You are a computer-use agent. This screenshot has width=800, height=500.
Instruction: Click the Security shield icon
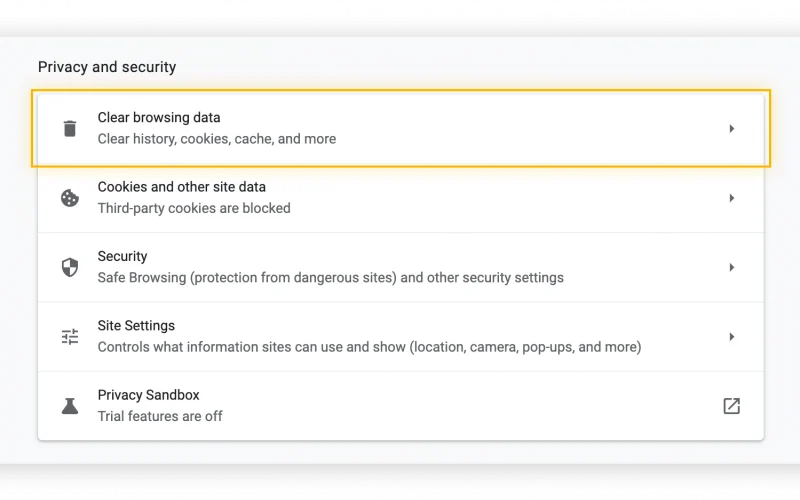[x=70, y=267]
